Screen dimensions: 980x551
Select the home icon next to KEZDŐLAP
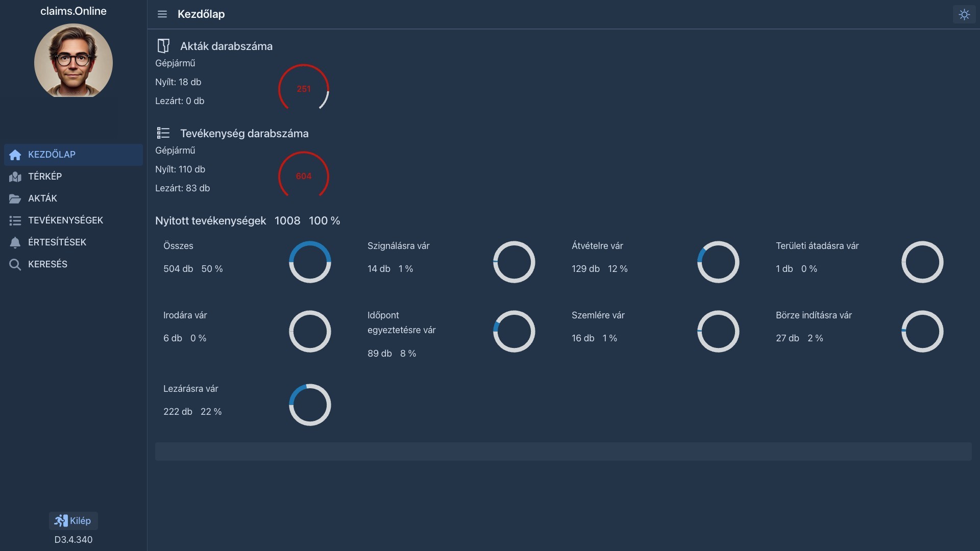[x=15, y=155]
